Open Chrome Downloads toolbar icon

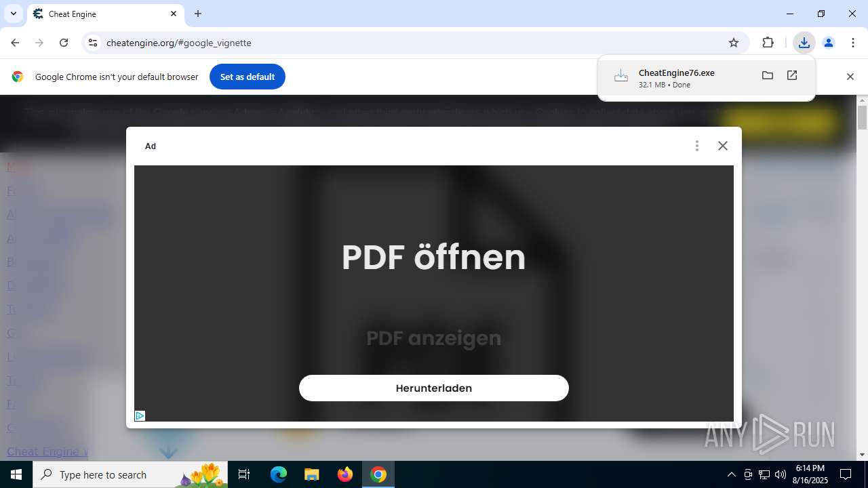(x=804, y=43)
